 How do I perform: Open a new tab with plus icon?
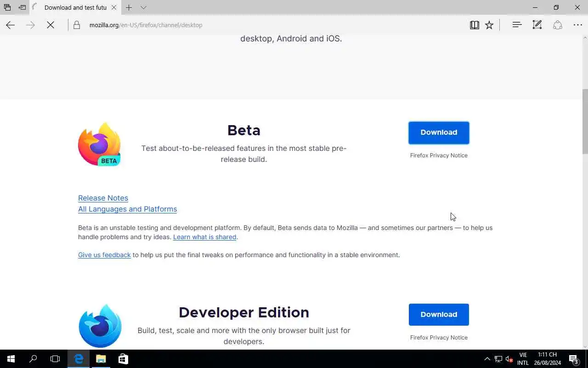129,7
